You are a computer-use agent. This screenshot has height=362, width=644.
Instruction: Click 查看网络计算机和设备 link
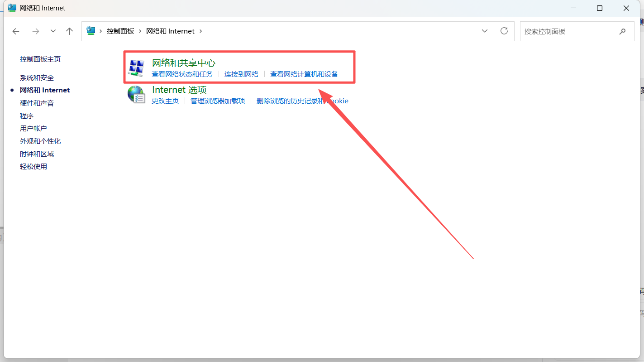[304, 74]
